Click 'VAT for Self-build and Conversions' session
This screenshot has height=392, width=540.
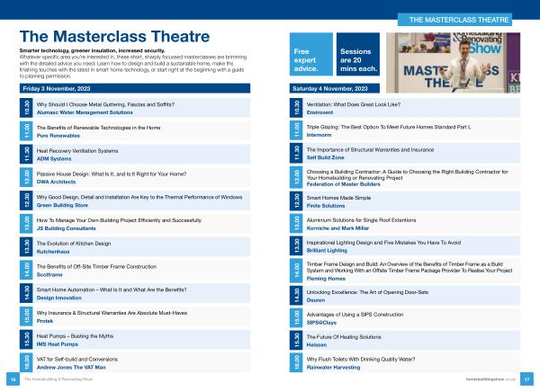click(x=77, y=360)
